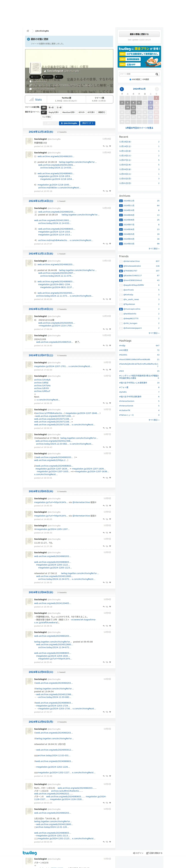This screenshot has height=868, width=186.
Task: Like the 所要時間15分 tweet
Action: pos(110,146)
